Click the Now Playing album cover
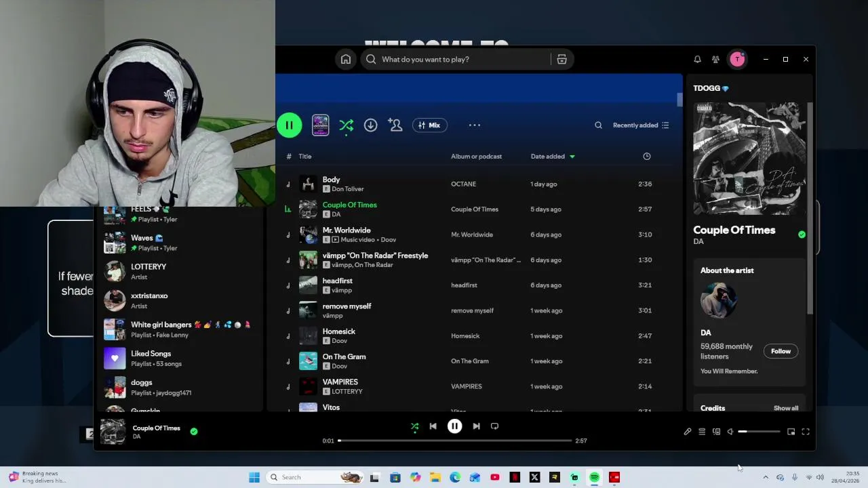This screenshot has height=488, width=868. 749,159
